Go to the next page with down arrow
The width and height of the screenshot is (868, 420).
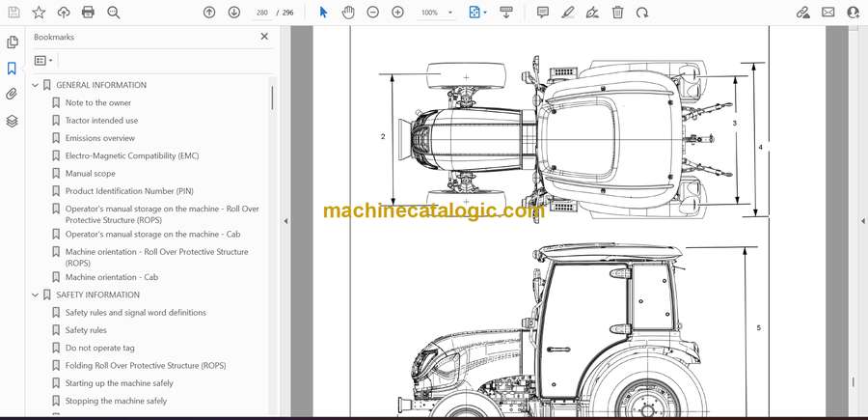[234, 13]
